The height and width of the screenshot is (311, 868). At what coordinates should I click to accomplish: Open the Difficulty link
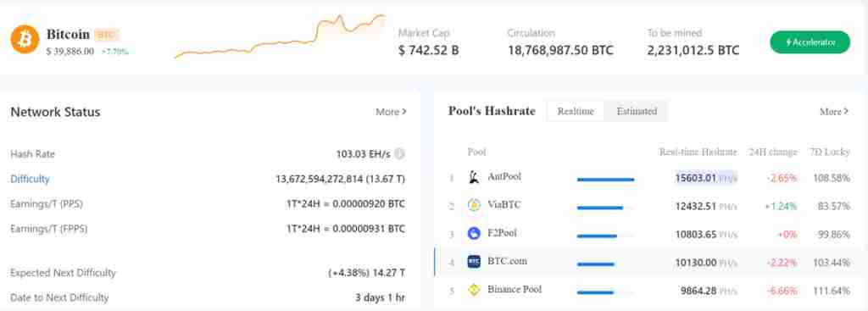tap(30, 179)
